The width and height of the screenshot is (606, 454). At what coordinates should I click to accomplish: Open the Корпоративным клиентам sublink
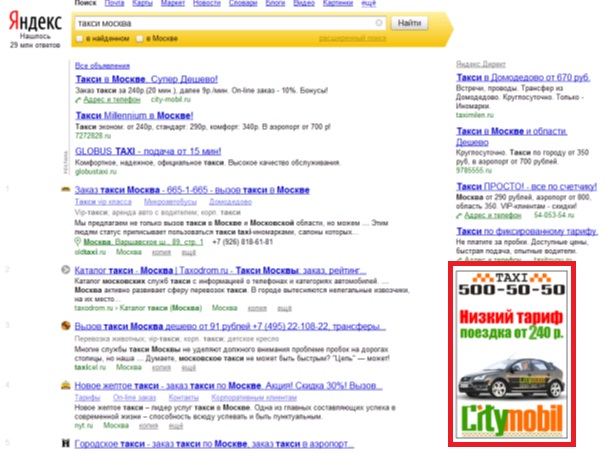click(254, 397)
